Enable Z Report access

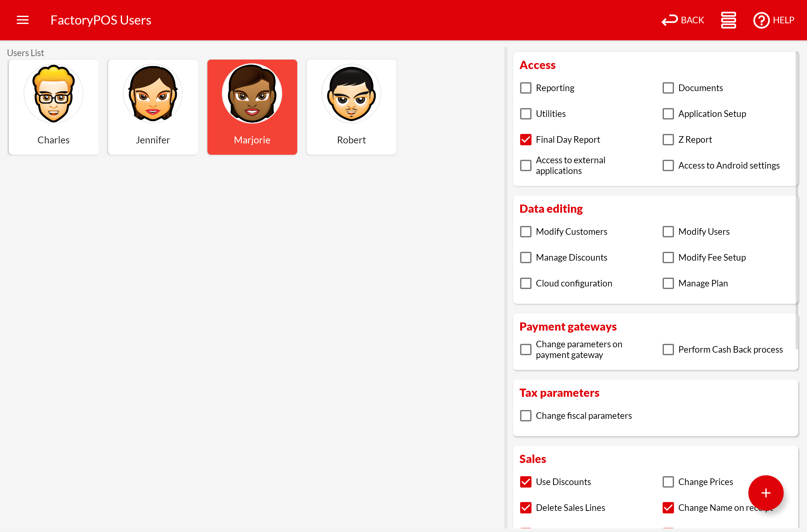pyautogui.click(x=668, y=139)
